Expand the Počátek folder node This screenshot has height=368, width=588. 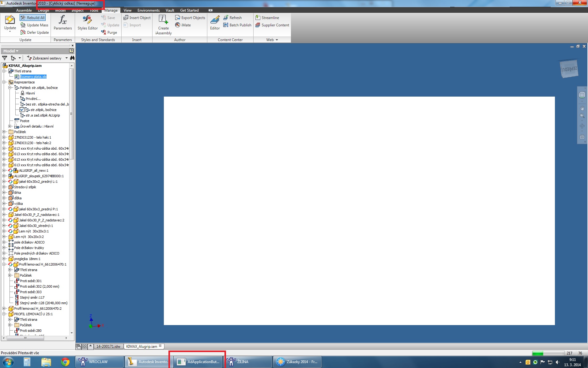[x=4, y=132]
